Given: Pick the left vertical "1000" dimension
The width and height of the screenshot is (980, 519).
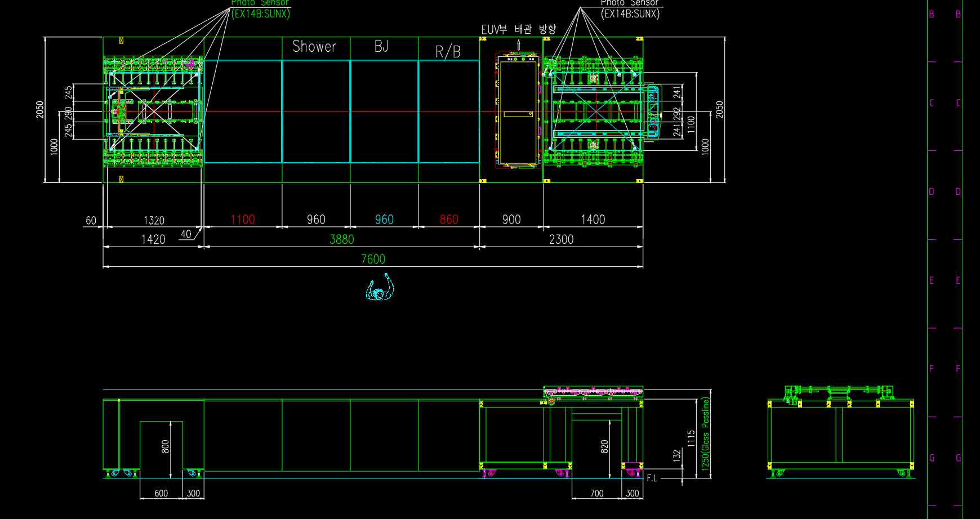Looking at the screenshot, I should pos(54,147).
